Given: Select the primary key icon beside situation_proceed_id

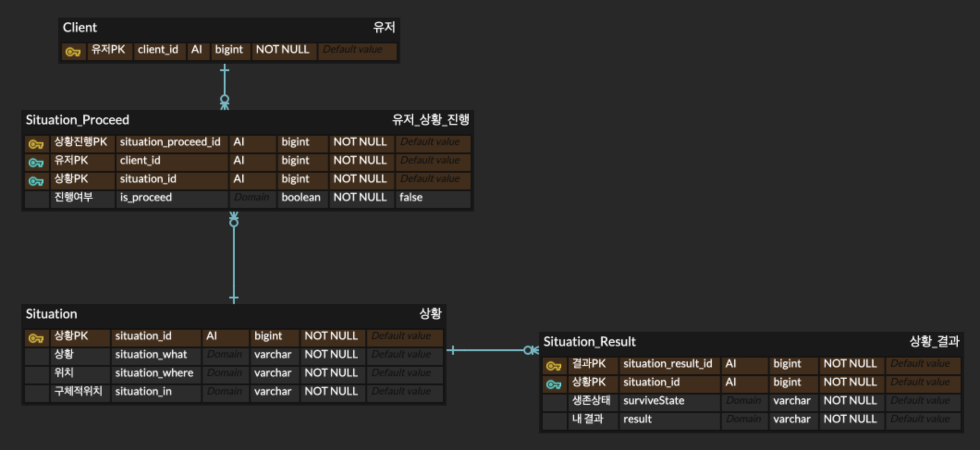Looking at the screenshot, I should pyautogui.click(x=36, y=143).
